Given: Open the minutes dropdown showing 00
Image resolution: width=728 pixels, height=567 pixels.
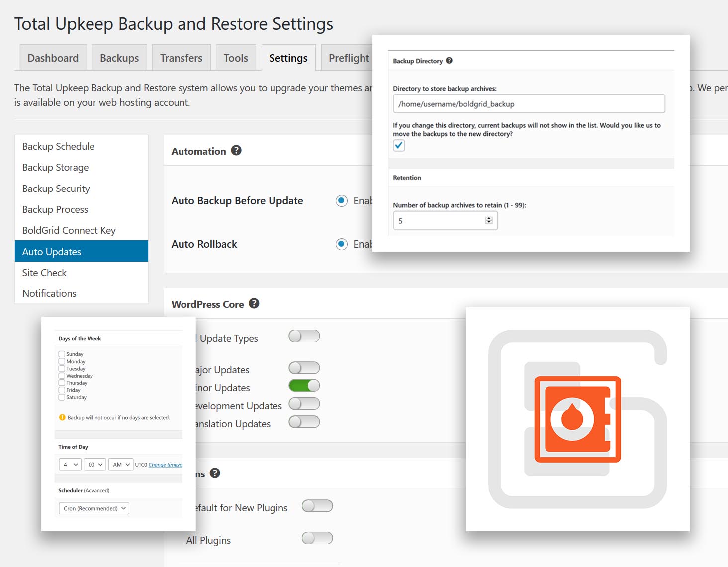Looking at the screenshot, I should [x=94, y=464].
